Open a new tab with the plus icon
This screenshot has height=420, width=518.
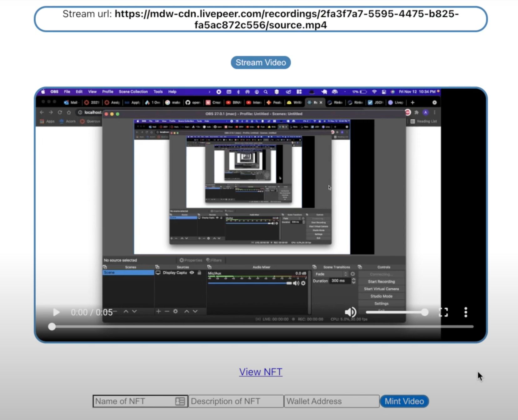(x=413, y=102)
